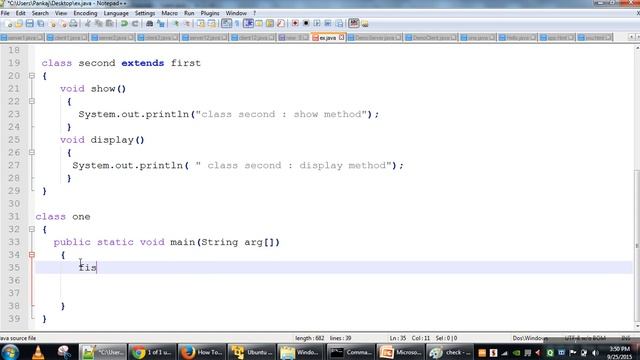Click 'class second extends first' line
This screenshot has height=360, width=640.
[x=121, y=63]
